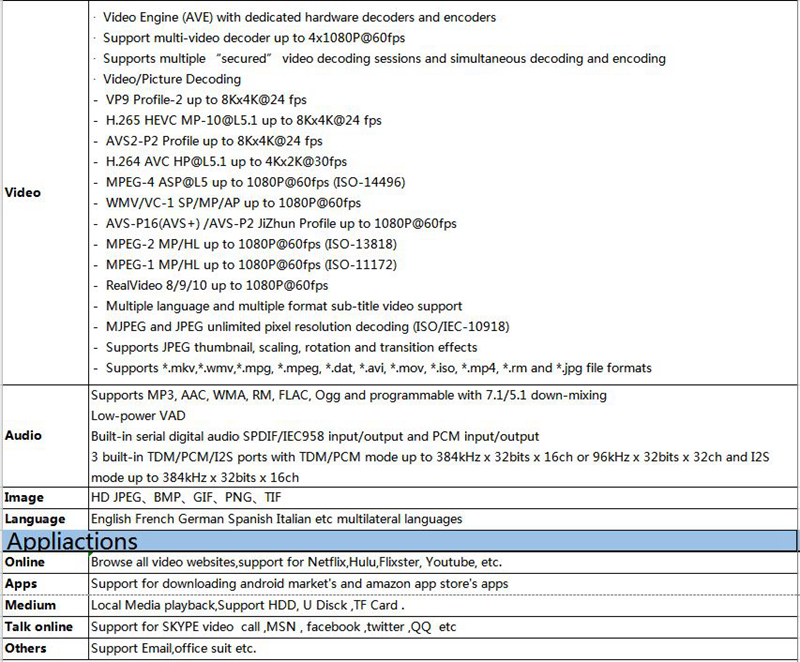Click the Apps row label
The height and width of the screenshot is (662, 800).
pyautogui.click(x=21, y=583)
